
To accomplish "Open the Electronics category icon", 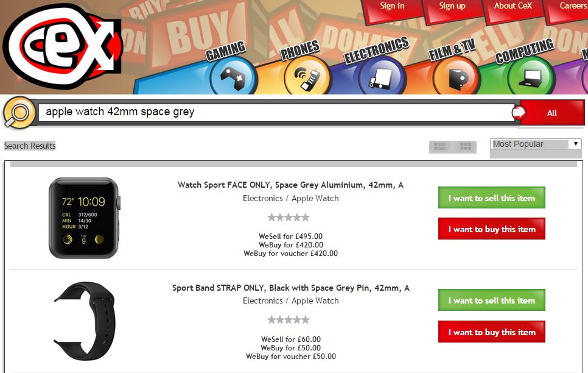I will 382,77.
